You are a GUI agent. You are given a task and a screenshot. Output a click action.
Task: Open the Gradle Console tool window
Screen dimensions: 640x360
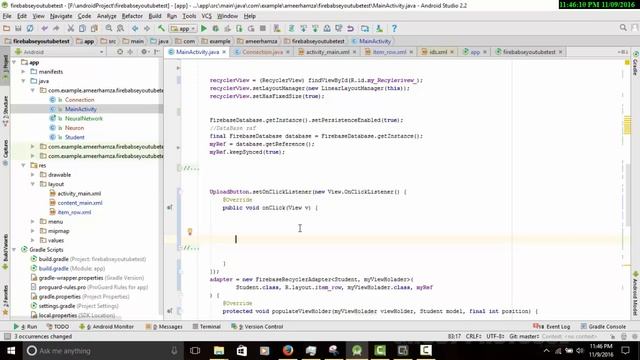point(604,327)
